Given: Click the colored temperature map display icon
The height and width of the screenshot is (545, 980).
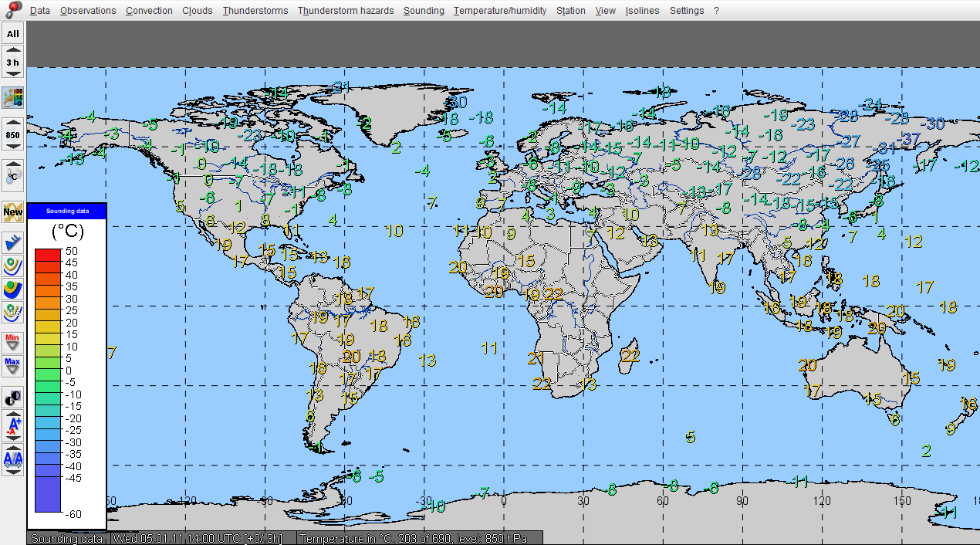Looking at the screenshot, I should [x=13, y=99].
